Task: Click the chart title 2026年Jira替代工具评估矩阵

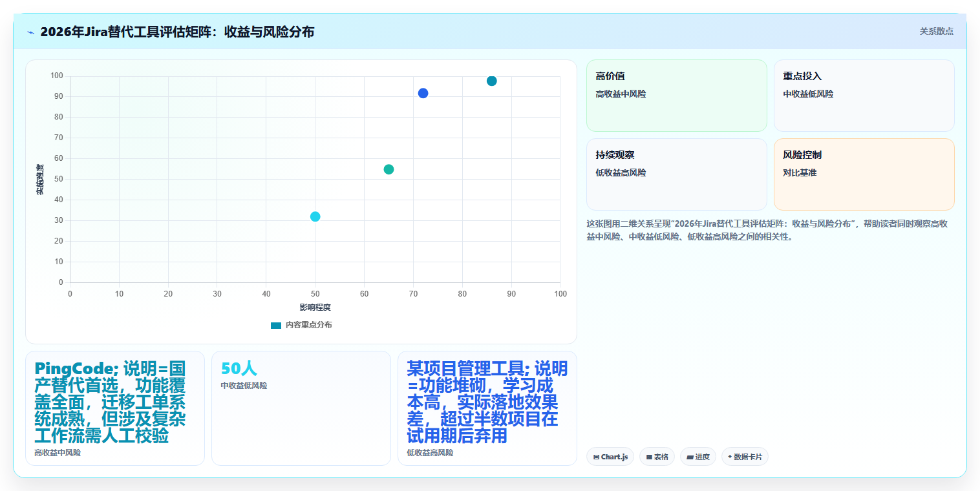Action: point(177,32)
